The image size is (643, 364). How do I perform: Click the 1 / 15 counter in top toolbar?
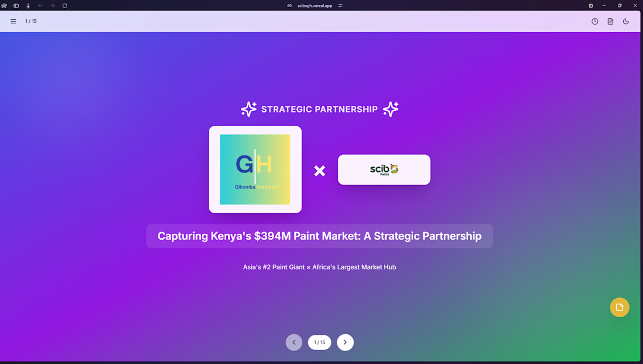(31, 21)
